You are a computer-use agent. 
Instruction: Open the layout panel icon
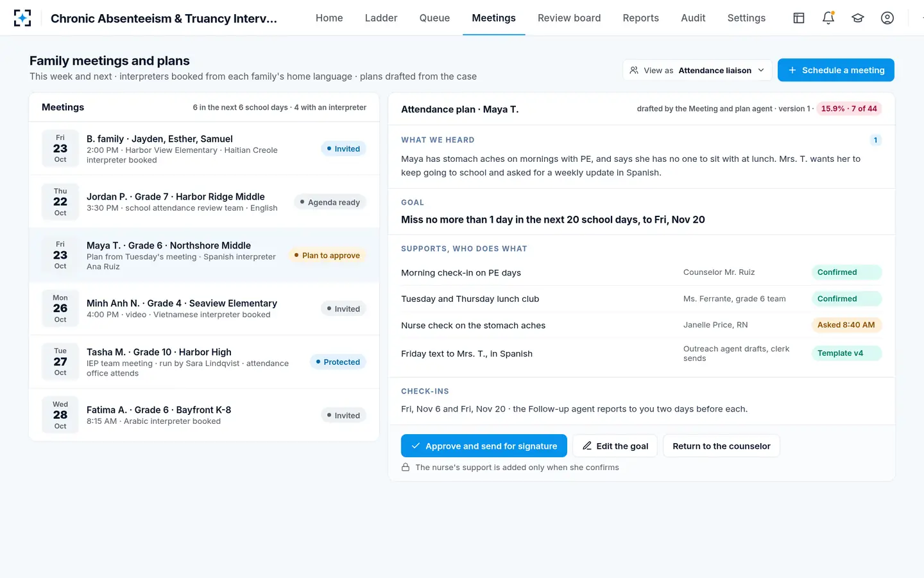click(799, 18)
